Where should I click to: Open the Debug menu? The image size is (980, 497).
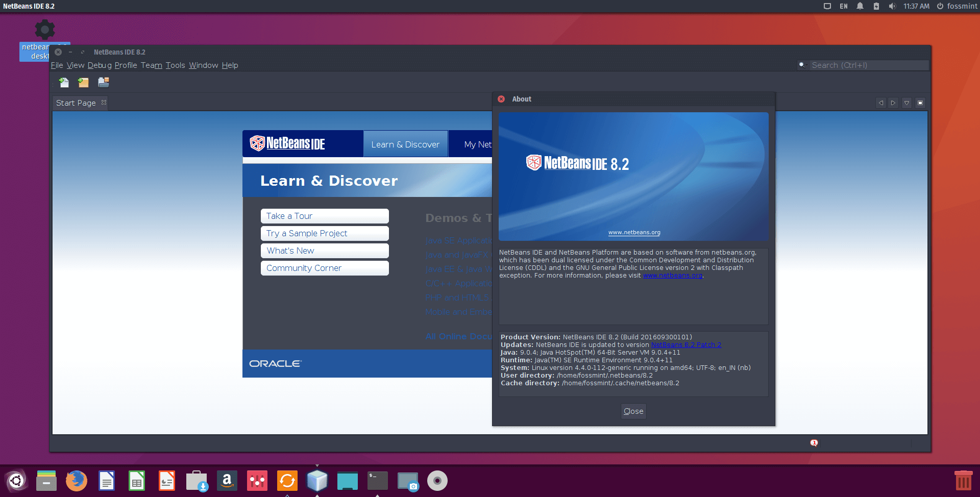pos(100,65)
